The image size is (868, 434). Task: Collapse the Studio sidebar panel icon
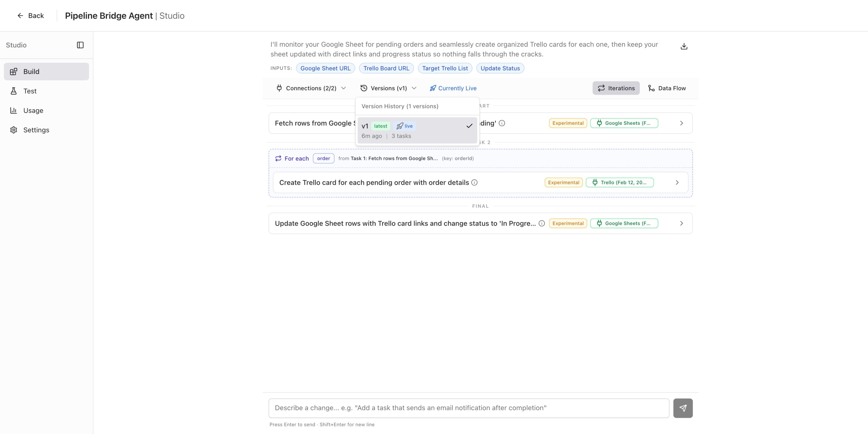[x=80, y=45]
